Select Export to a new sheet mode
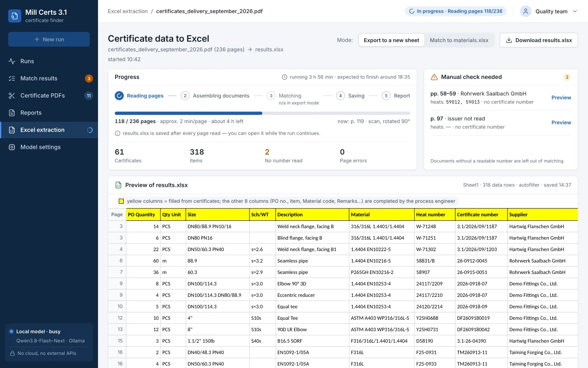Screen dimensions: 588x368 coord(392,40)
